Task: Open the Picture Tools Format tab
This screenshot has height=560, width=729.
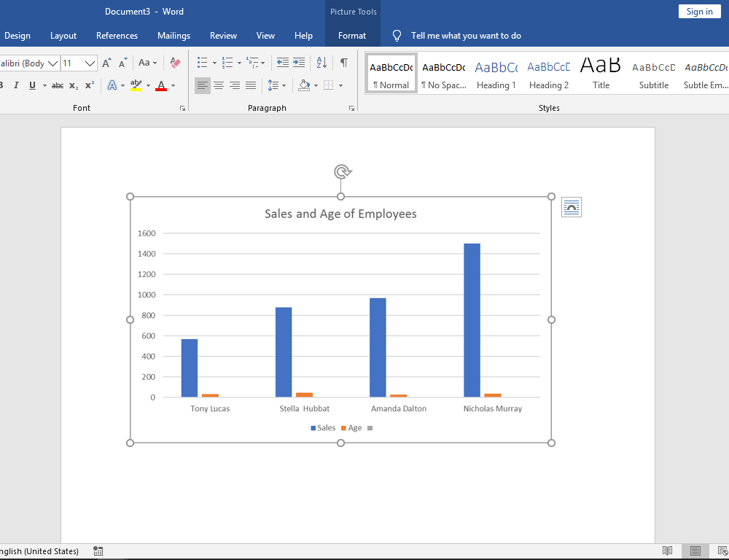Action: click(x=352, y=36)
